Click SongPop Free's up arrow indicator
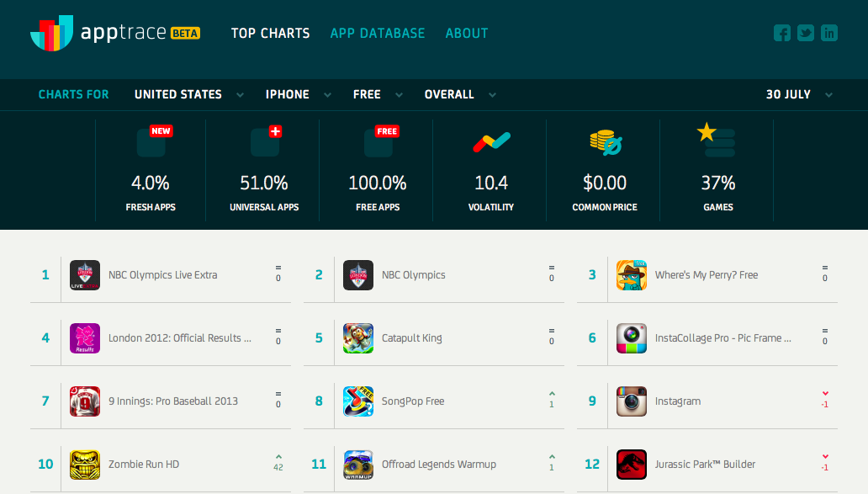 [x=552, y=394]
